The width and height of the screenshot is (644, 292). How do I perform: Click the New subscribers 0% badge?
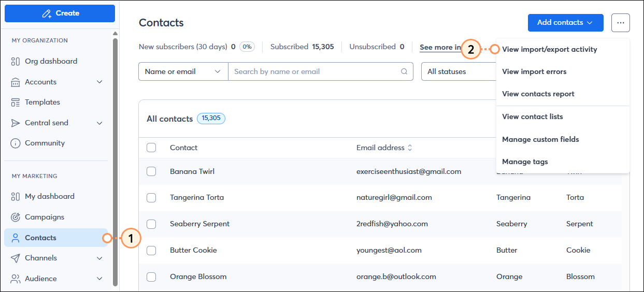coord(247,47)
